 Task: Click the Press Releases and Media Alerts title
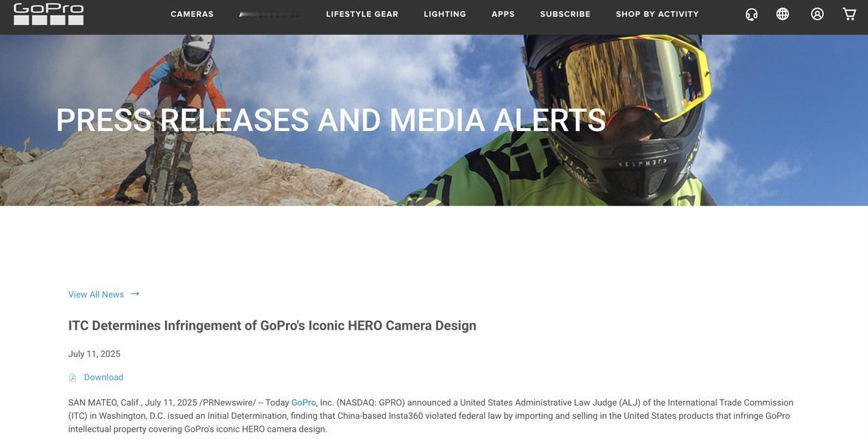(x=331, y=120)
